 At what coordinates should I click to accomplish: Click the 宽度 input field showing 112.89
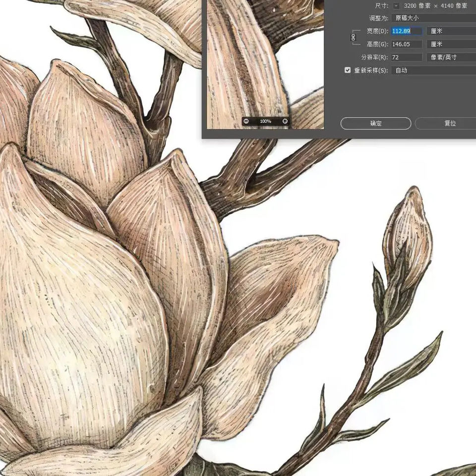coord(407,31)
